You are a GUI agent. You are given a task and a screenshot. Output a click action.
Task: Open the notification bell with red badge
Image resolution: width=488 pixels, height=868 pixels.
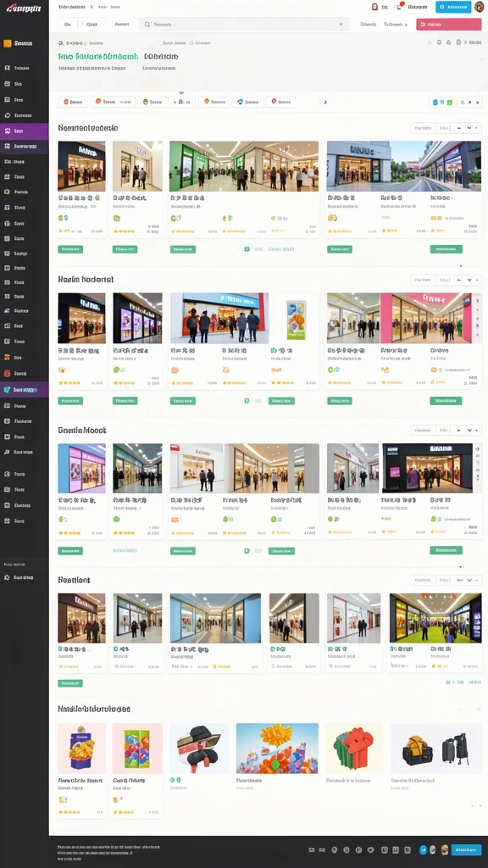point(399,7)
